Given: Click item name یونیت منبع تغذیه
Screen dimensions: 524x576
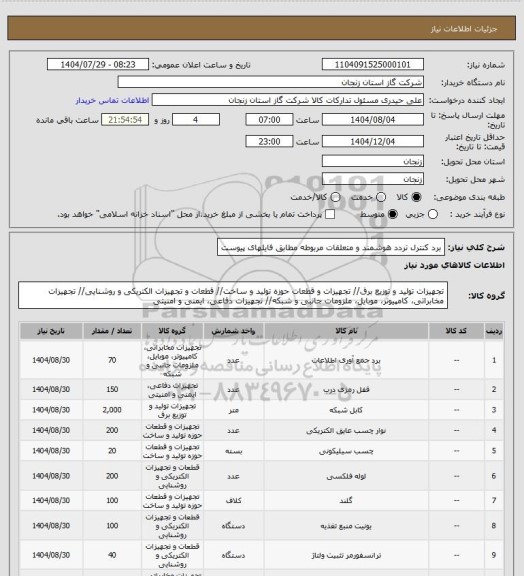Looking at the screenshot, I should 346,526.
